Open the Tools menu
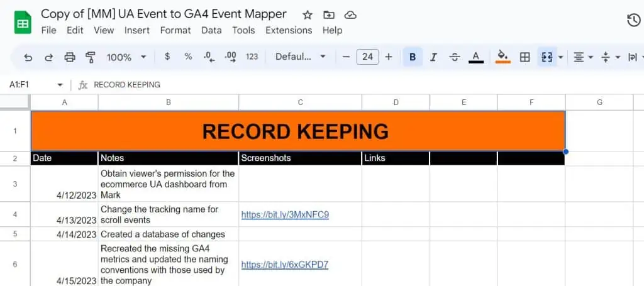This screenshot has height=286, width=644. (x=243, y=30)
